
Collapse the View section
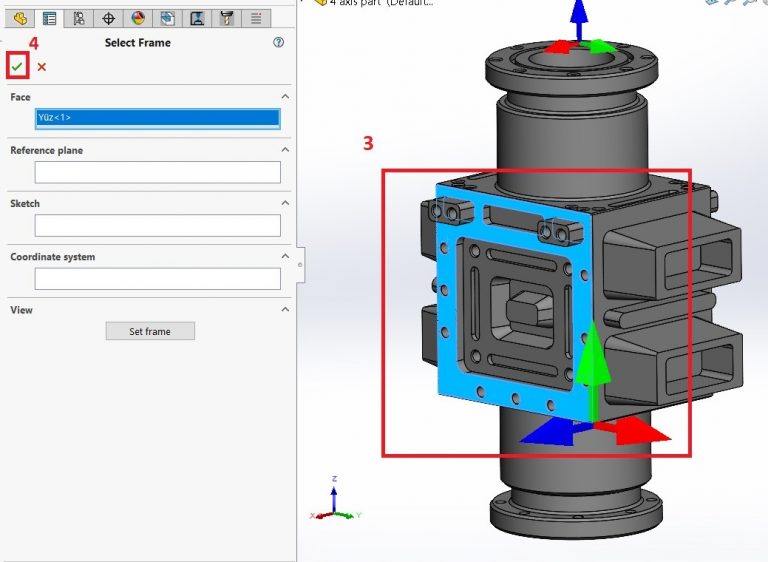pos(285,310)
